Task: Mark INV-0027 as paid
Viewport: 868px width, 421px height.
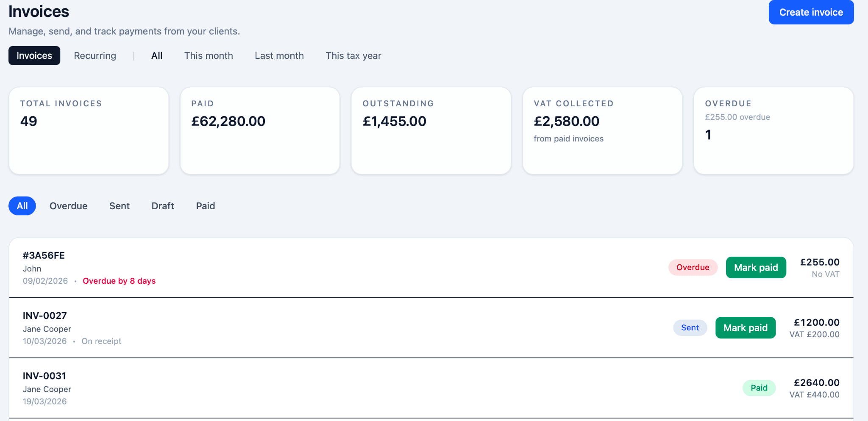Action: click(745, 327)
